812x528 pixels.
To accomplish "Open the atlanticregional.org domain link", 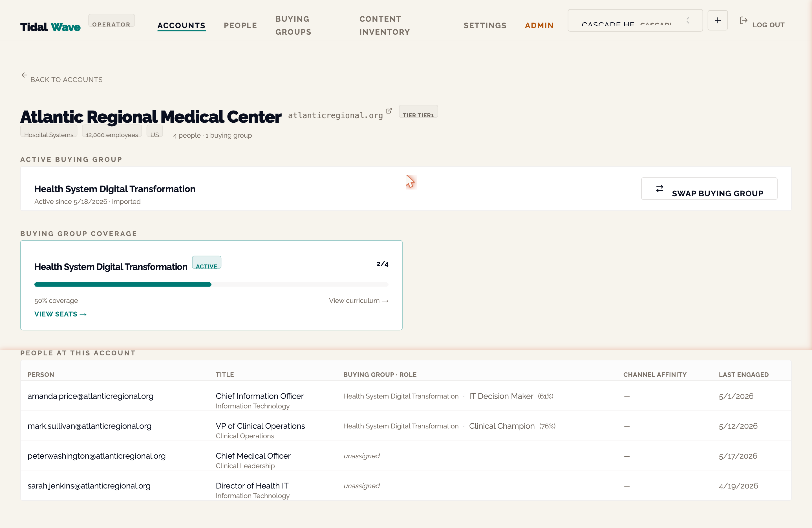I will point(336,115).
